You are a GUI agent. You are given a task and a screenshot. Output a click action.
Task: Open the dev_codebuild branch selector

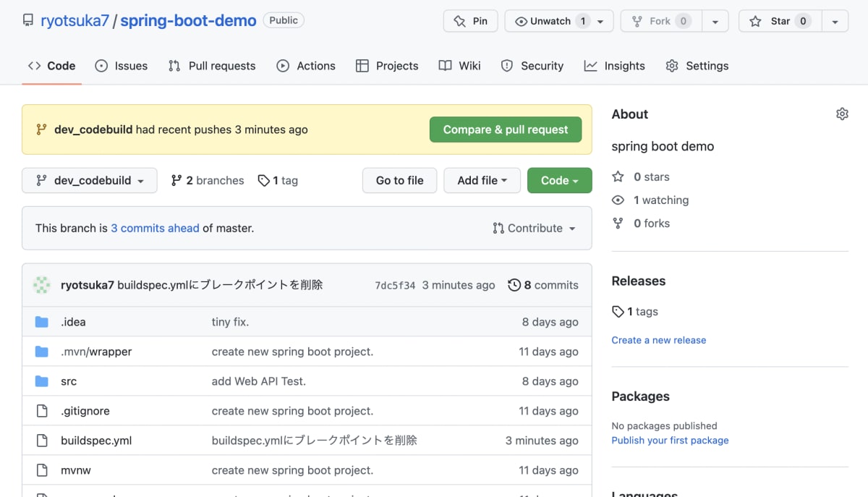point(90,180)
